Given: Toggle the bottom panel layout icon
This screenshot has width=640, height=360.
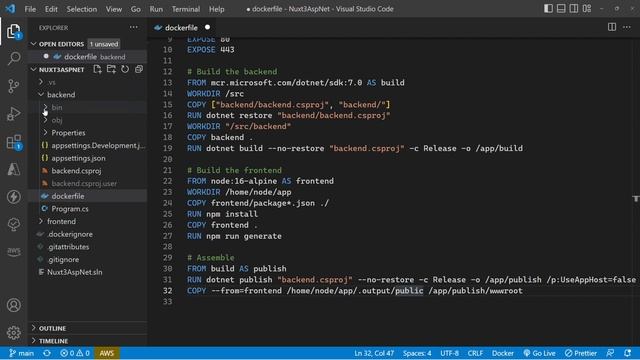Looking at the screenshot, I should pos(561,9).
